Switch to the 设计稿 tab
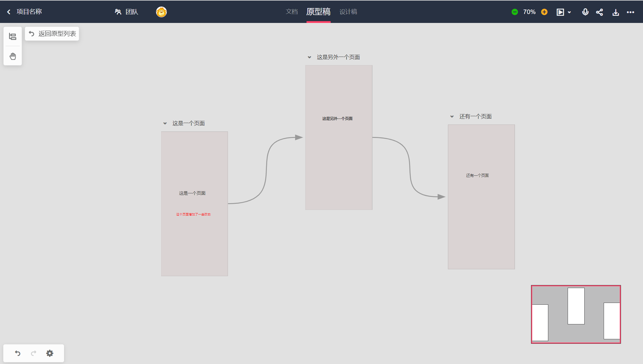This screenshot has width=643, height=364. (x=348, y=12)
